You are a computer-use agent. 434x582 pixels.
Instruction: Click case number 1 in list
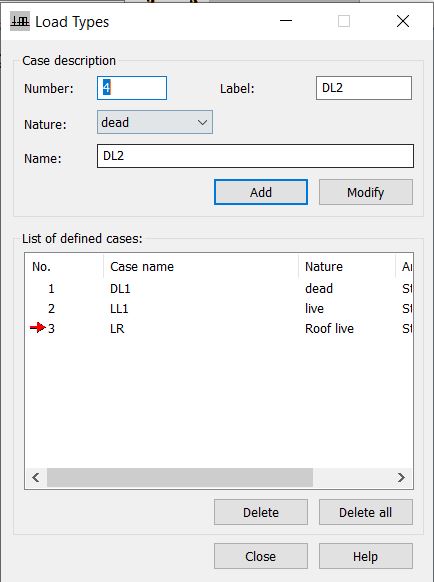click(x=51, y=288)
